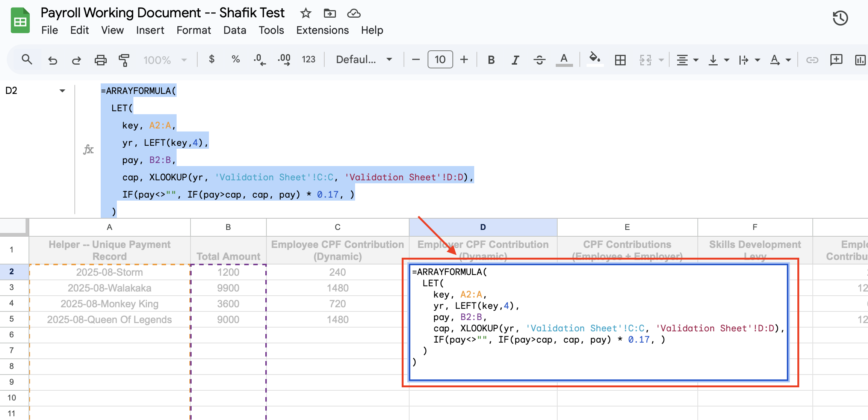Select Total Amount cell 9900
The height and width of the screenshot is (420, 868).
[228, 288]
